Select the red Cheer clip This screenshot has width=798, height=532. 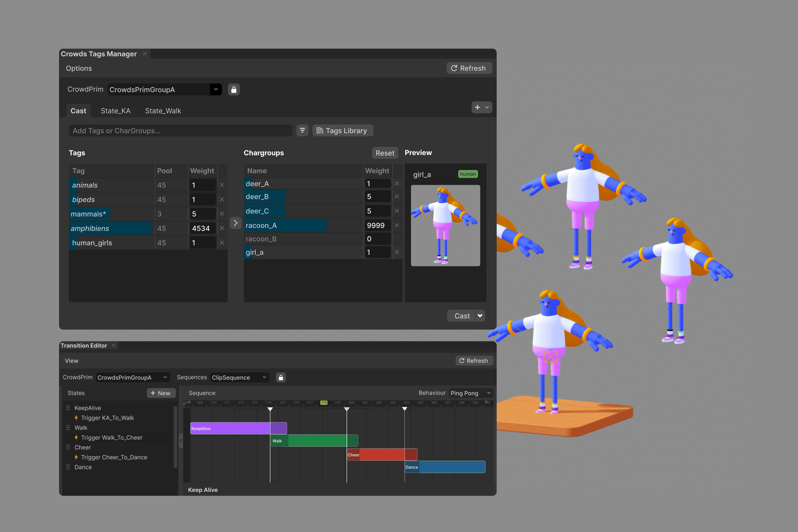382,455
